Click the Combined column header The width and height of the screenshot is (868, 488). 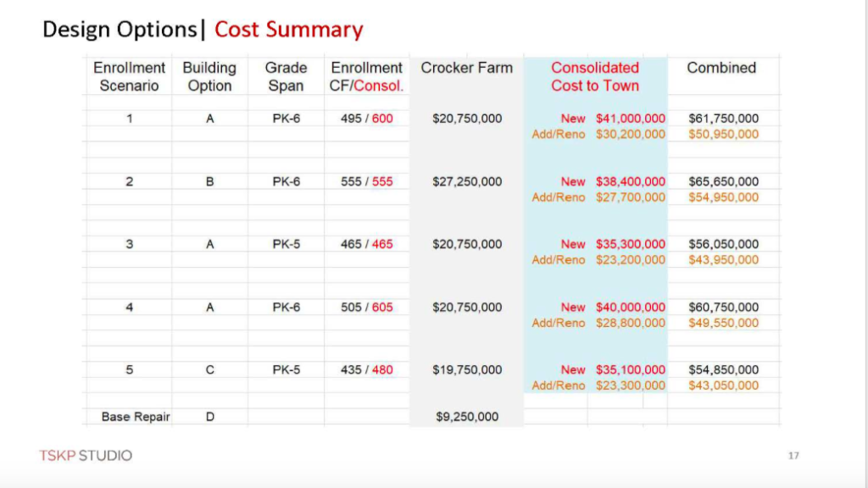[x=721, y=68]
